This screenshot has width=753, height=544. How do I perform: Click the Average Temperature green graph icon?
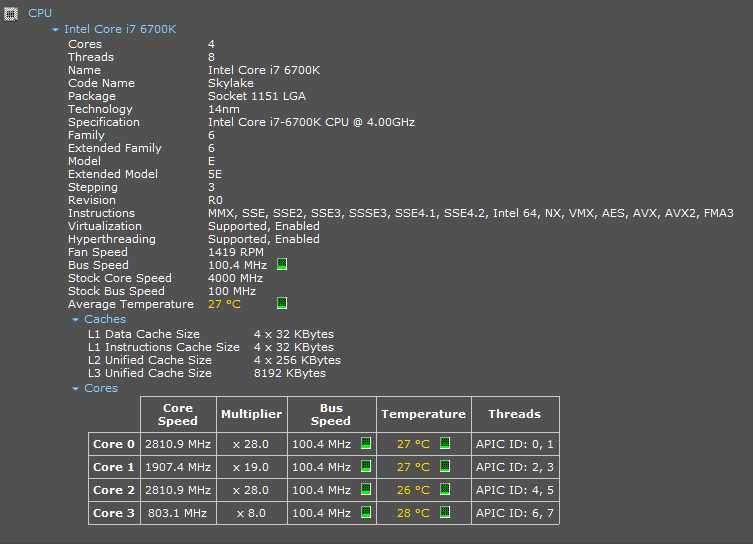coord(282,303)
